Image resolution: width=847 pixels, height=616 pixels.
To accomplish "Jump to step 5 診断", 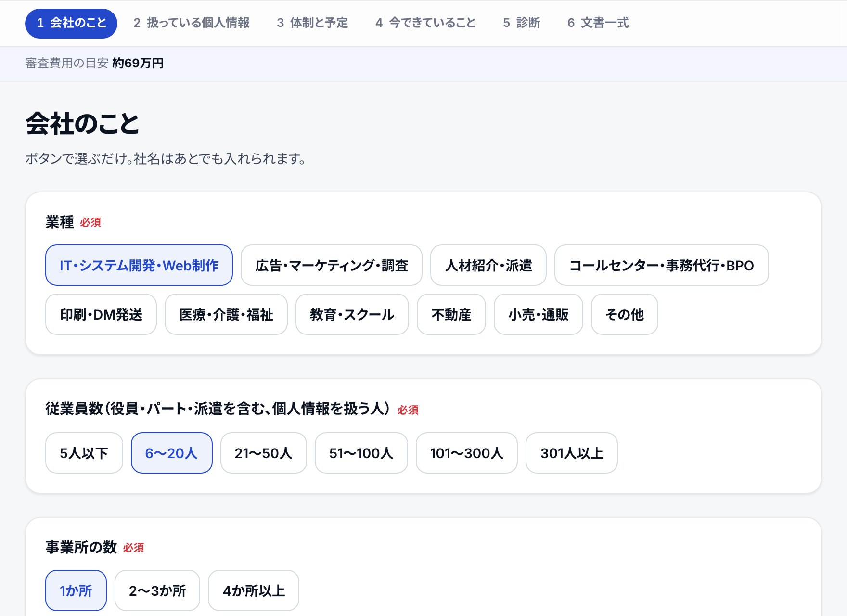I will click(522, 23).
